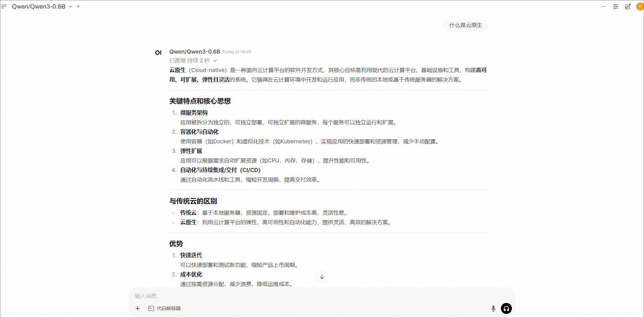Image resolution: width=644 pixels, height=318 pixels.
Task: Click the line "应用被拆分为独立的、可独立部署"
Action: pos(289,122)
